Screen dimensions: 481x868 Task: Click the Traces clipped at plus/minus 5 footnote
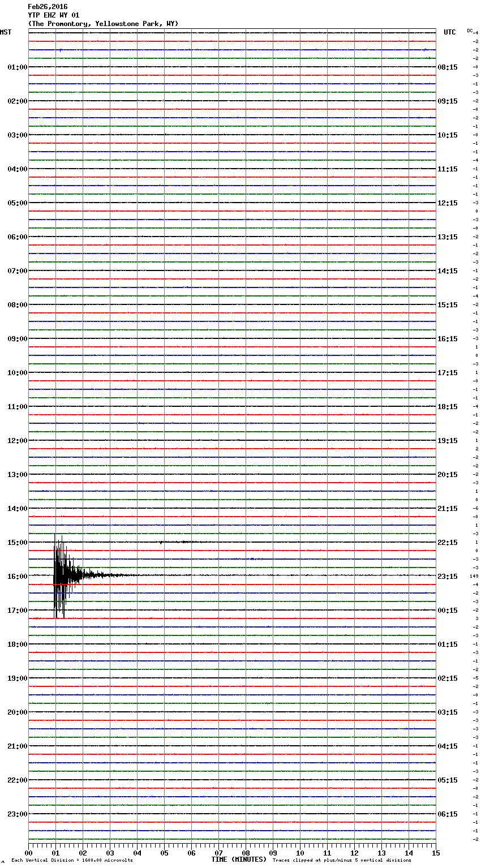click(342, 860)
